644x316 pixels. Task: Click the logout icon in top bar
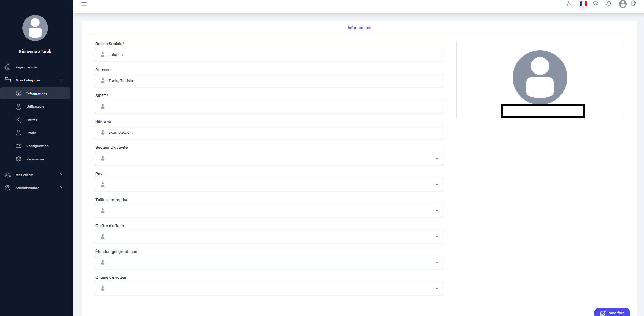[634, 4]
